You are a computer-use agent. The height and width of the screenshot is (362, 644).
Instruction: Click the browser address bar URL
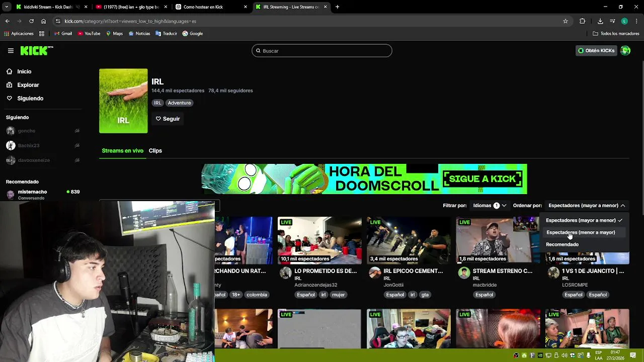130,21
